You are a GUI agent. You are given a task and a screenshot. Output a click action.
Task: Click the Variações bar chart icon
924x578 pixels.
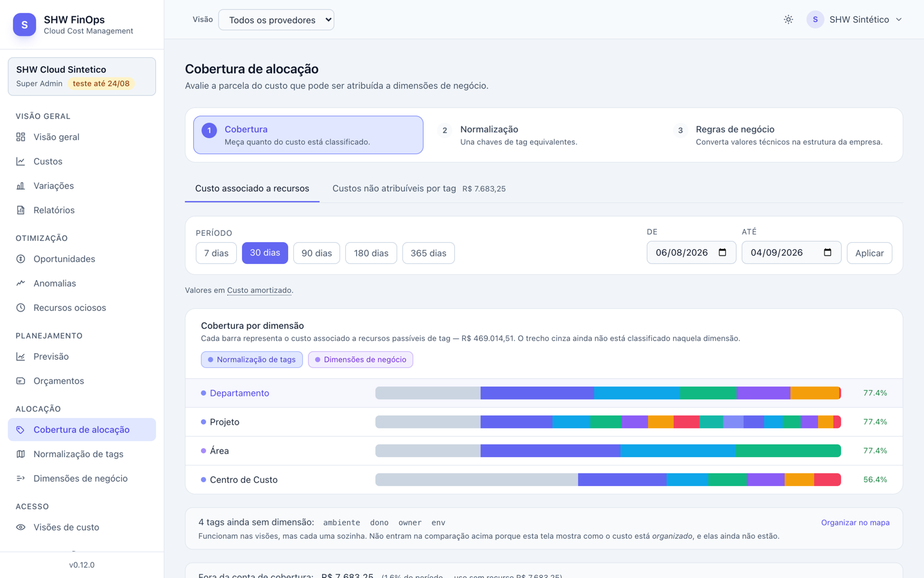21,186
